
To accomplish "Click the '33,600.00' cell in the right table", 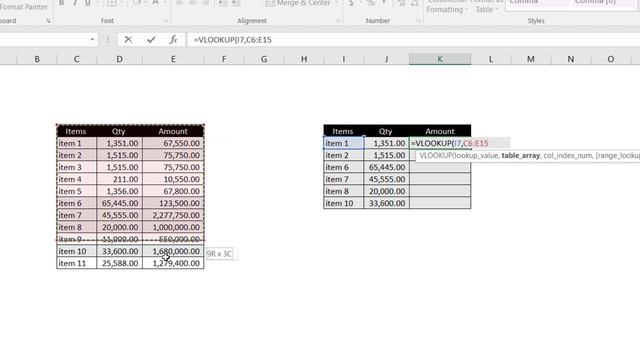I will [x=386, y=203].
